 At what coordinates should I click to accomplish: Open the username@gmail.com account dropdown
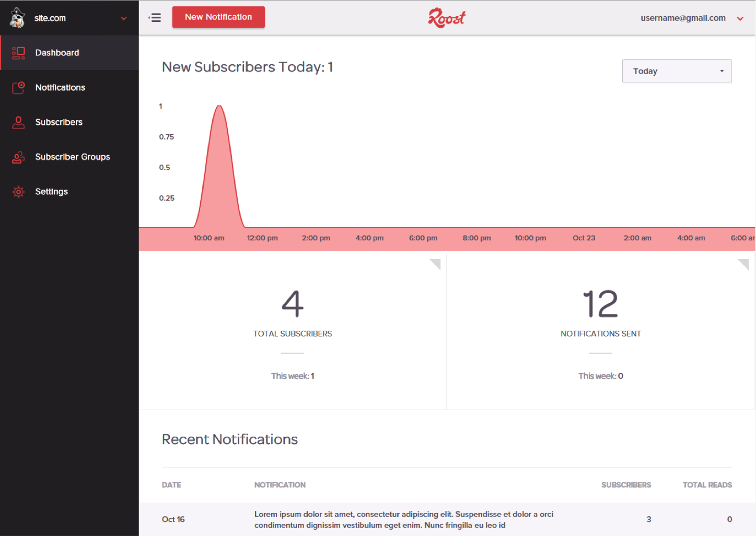740,18
